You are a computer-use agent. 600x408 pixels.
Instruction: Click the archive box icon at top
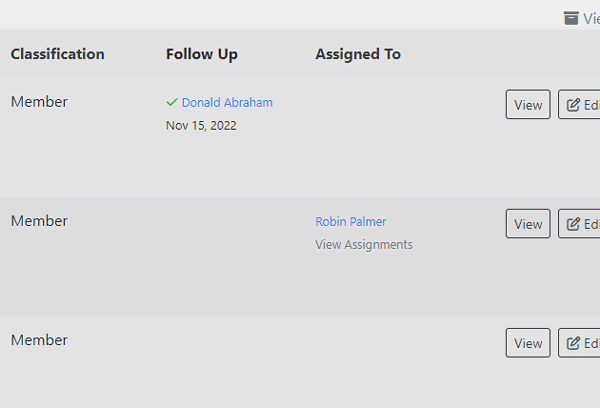tap(571, 18)
